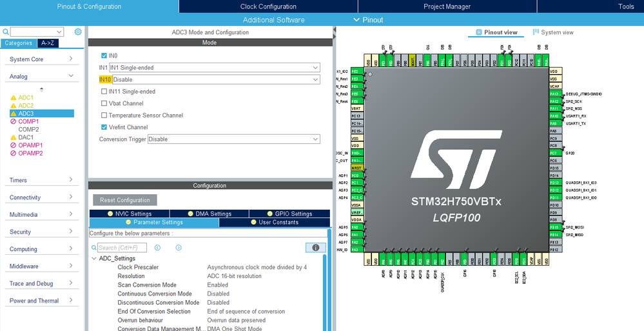Screen dimensions: 644x331
Task: Switch to Project Manager tab
Action: (447, 6)
